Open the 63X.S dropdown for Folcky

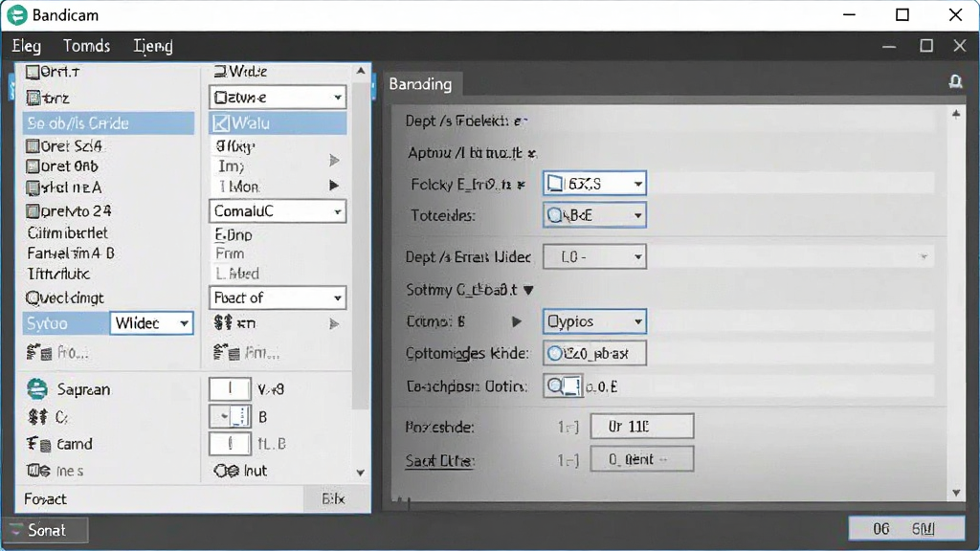pos(594,184)
